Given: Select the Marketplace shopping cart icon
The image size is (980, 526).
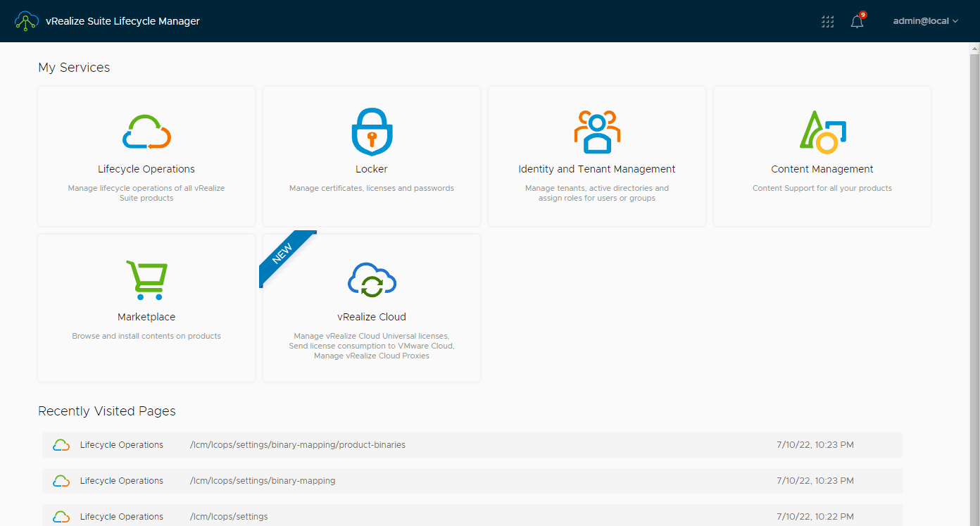Looking at the screenshot, I should tap(146, 280).
